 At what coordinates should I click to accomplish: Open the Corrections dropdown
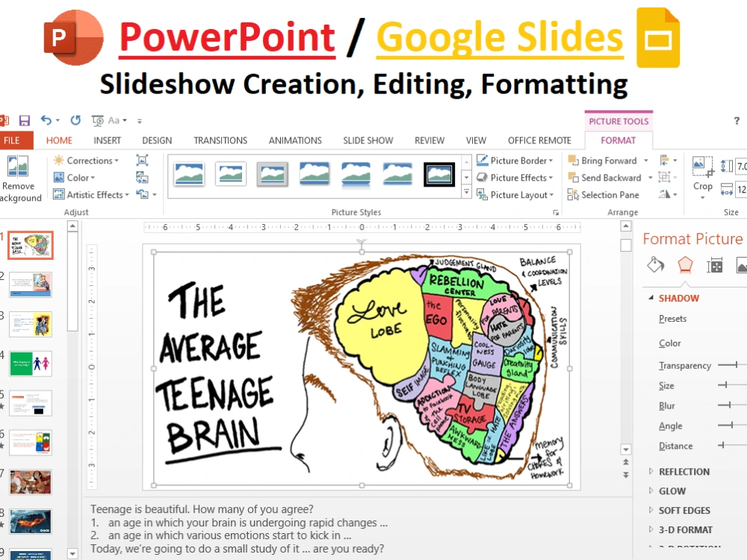coord(86,161)
